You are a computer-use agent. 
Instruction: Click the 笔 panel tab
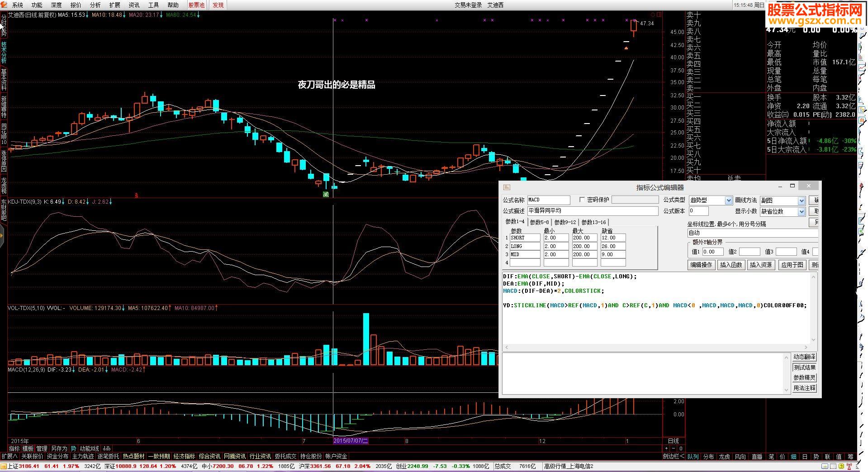point(772,457)
